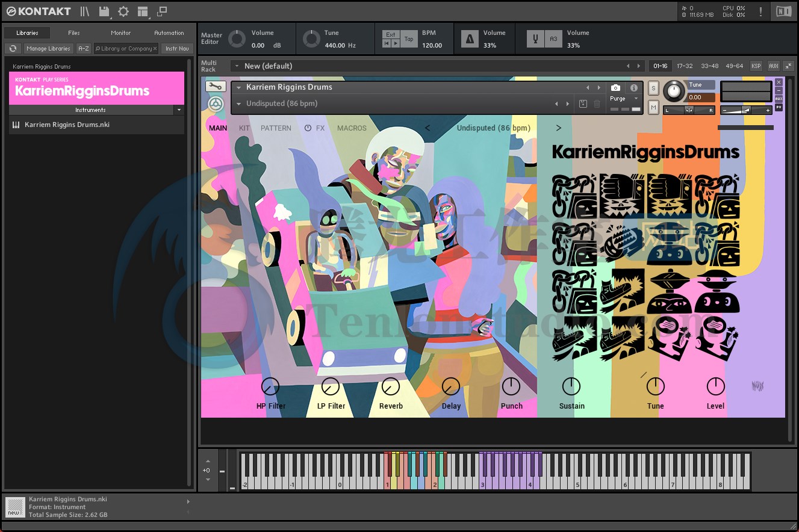Viewport: 799px width, 532px height.
Task: Open the Files save/load disk menu
Action: pos(104,11)
